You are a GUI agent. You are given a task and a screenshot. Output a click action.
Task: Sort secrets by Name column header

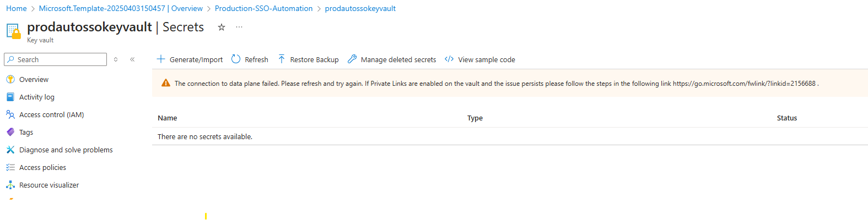(x=168, y=118)
